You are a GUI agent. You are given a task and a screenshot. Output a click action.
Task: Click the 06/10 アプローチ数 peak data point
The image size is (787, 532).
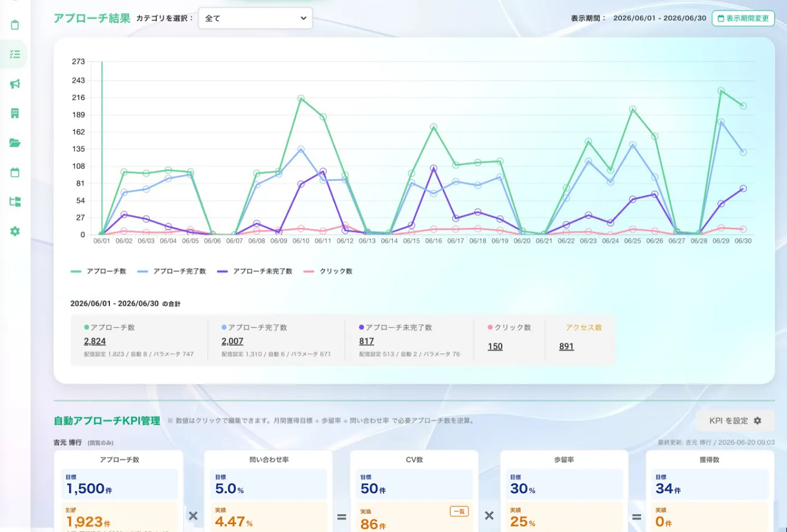(301, 98)
